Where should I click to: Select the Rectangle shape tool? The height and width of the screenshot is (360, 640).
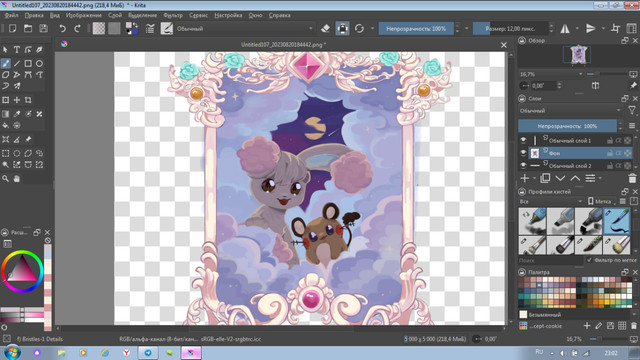28,63
